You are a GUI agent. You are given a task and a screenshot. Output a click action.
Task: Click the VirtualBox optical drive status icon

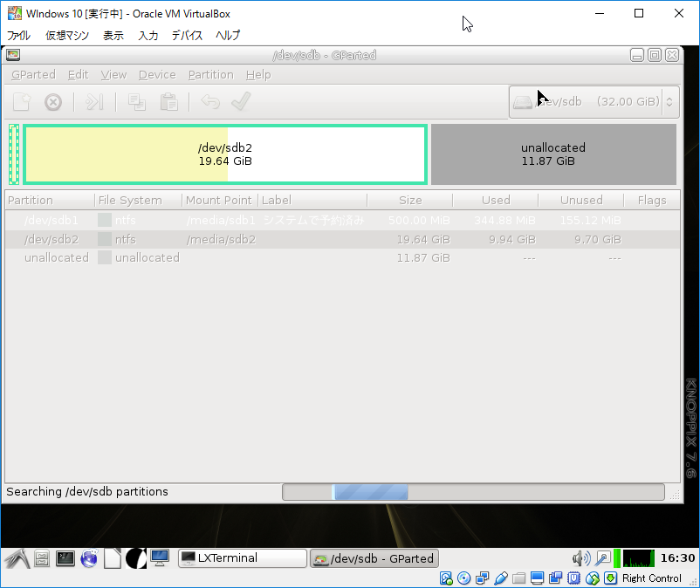point(464,578)
